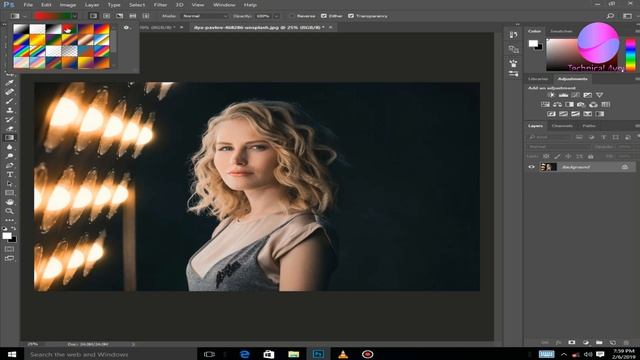
Task: Choose Diamond Gradient style in options bar
Action: point(146,16)
